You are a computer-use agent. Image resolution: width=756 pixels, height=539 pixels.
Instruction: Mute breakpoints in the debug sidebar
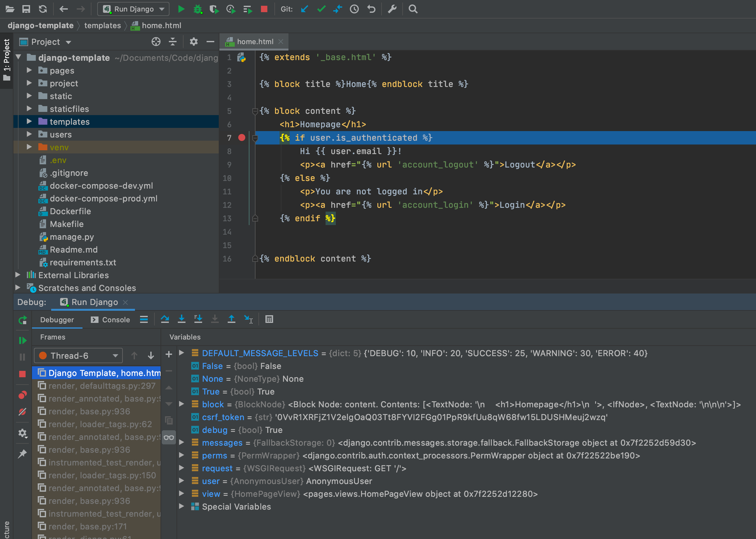[x=23, y=412]
